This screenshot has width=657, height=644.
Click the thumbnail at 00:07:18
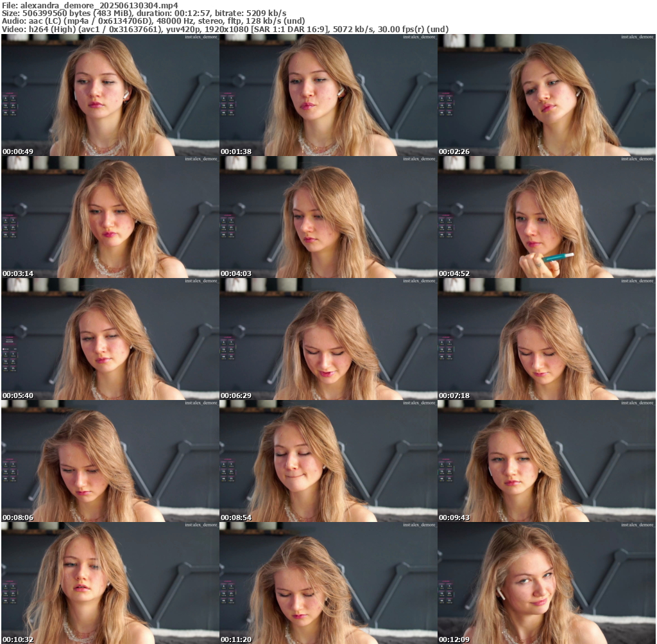[547, 339]
